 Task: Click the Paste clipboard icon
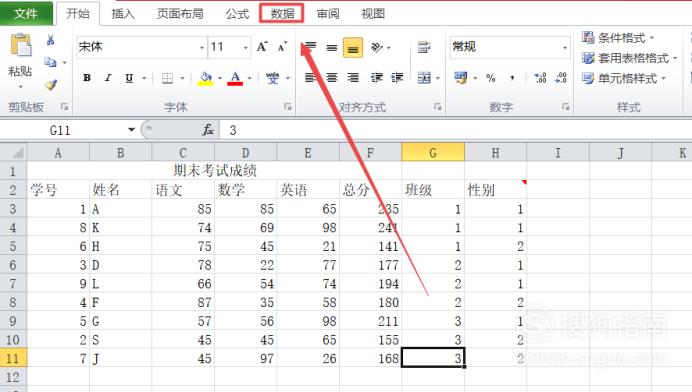20,45
